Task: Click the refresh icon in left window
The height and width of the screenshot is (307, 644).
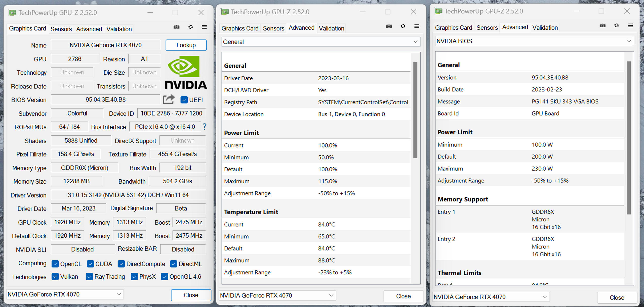Action: [190, 27]
